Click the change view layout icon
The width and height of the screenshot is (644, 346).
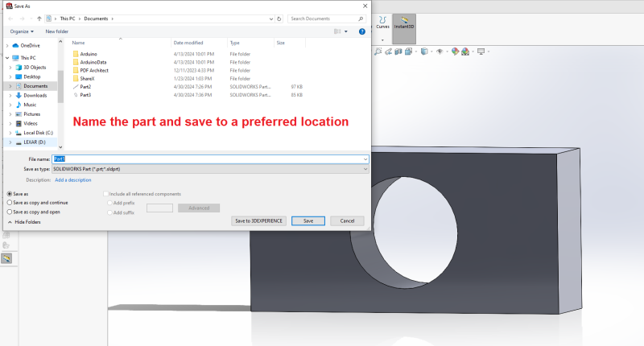click(337, 31)
